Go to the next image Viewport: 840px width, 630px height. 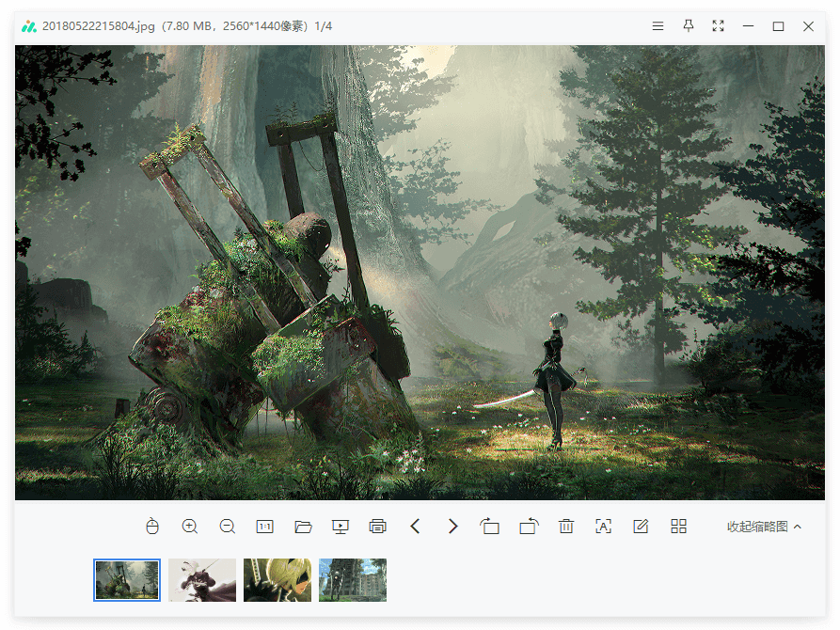[453, 527]
